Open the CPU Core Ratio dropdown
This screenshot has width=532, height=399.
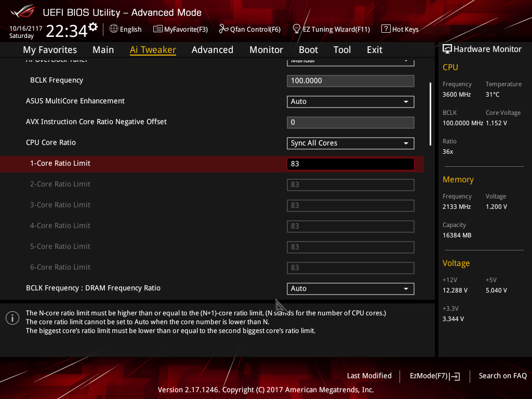pyautogui.click(x=351, y=143)
